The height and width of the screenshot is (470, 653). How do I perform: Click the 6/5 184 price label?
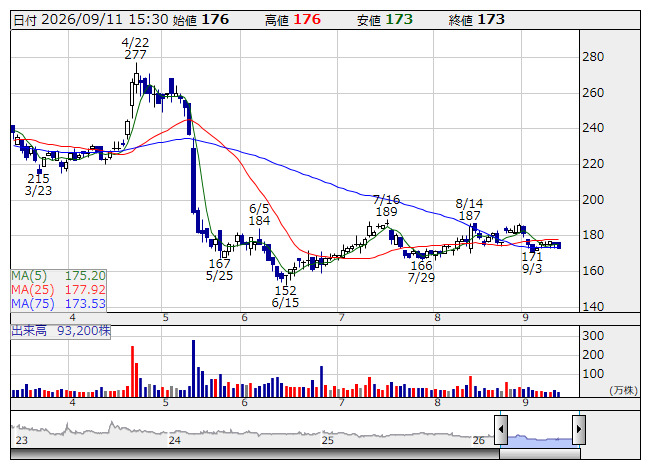point(259,214)
